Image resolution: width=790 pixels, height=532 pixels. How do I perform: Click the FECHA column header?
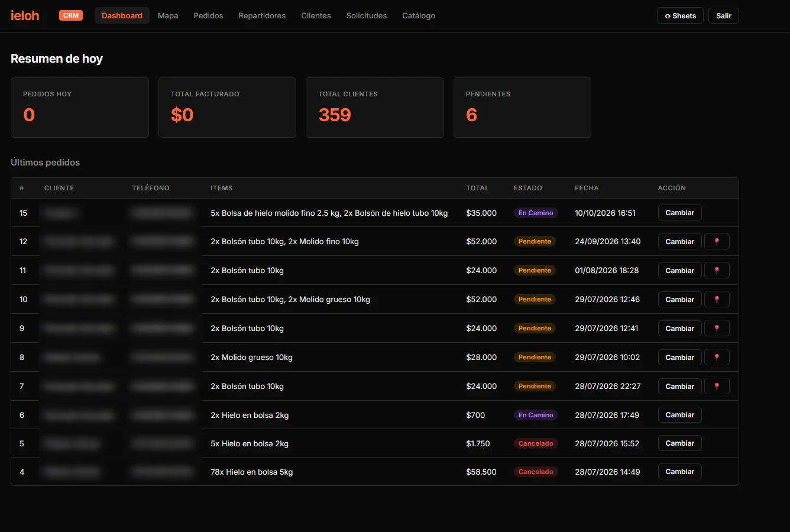tap(587, 188)
